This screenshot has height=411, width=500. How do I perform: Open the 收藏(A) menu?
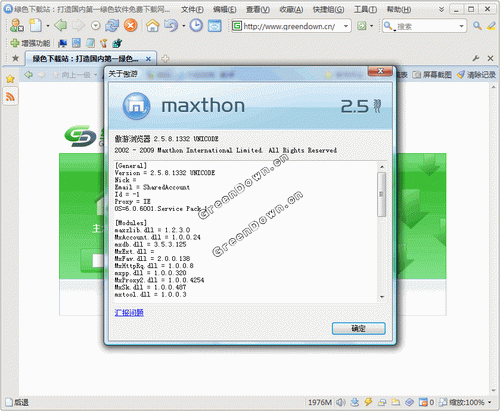[x=291, y=9]
